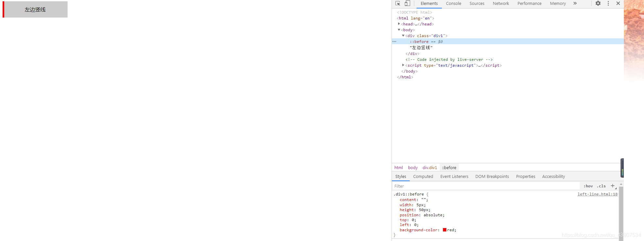
Task: Open the Properties subtab
Action: [525, 177]
